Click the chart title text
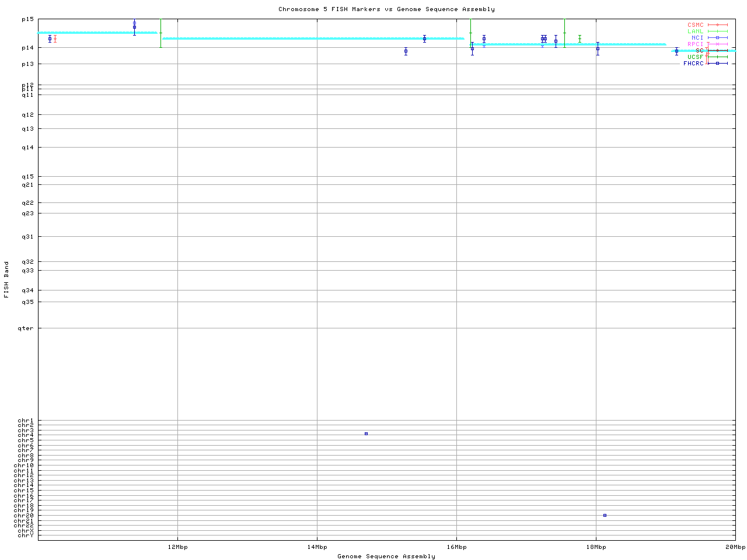 [x=386, y=9]
